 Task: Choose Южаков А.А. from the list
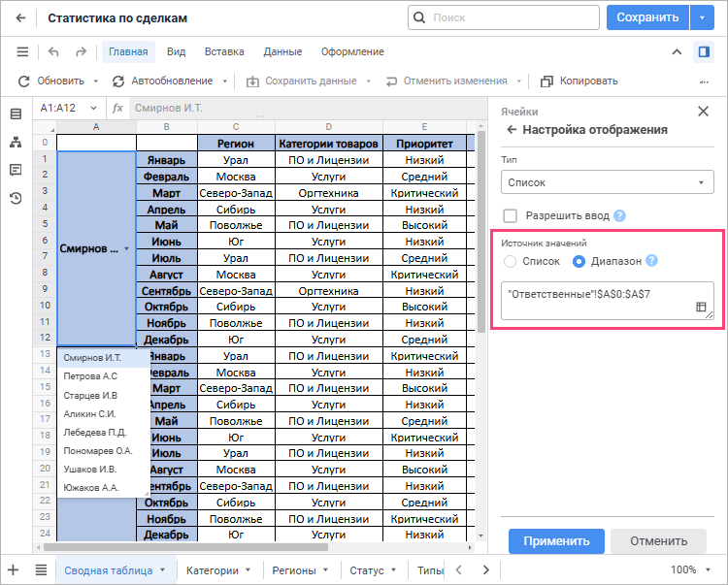[103, 488]
